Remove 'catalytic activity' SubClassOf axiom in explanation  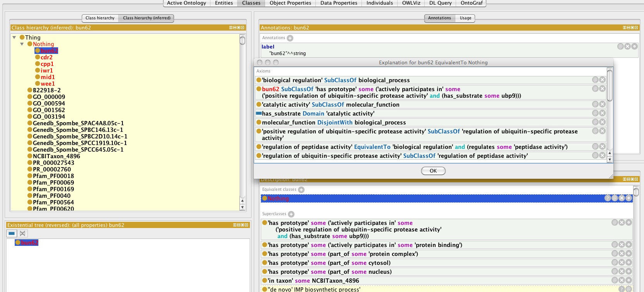602,104
